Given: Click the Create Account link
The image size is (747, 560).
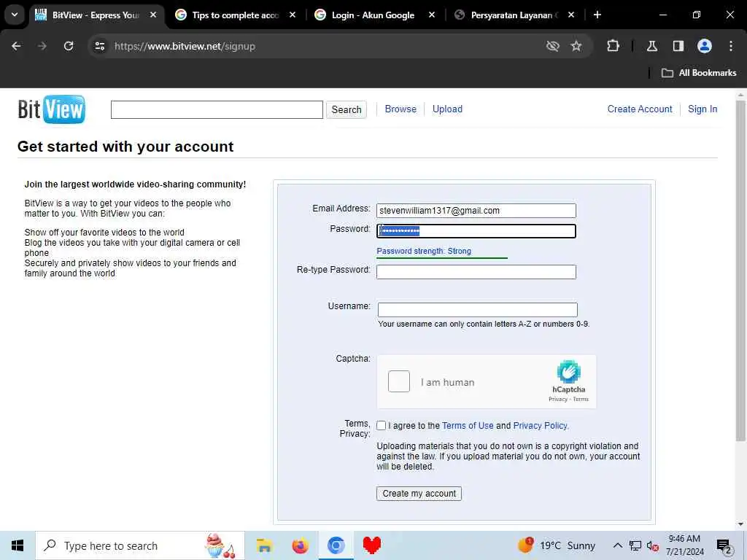Looking at the screenshot, I should [x=640, y=109].
